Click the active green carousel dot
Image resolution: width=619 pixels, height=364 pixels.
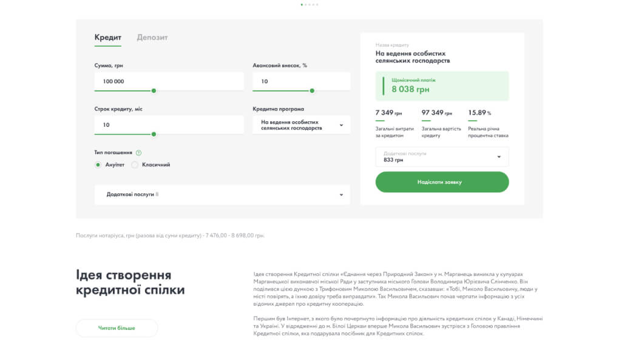click(302, 4)
